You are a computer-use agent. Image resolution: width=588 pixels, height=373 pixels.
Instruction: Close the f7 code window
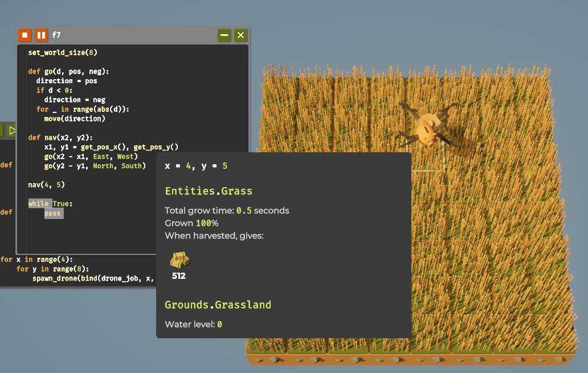tap(241, 35)
